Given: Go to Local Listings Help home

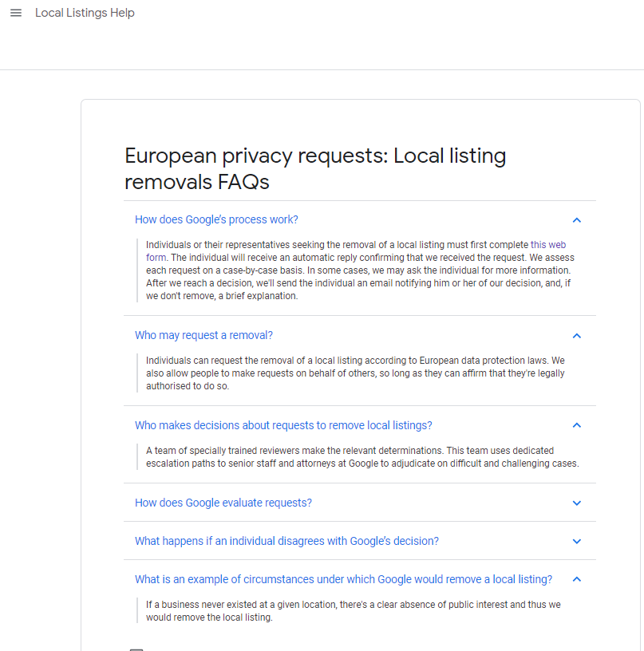Looking at the screenshot, I should point(85,13).
